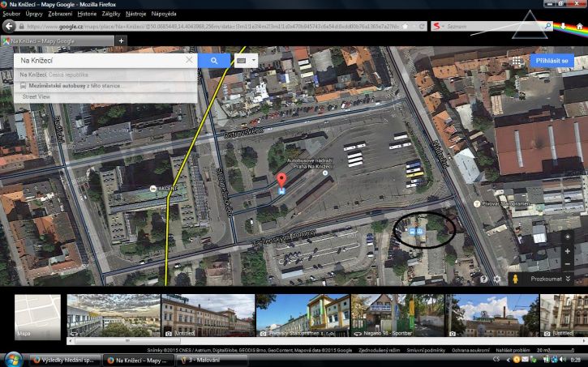
Task: Open the Firefox downloads arrow
Action: [x=563, y=26]
